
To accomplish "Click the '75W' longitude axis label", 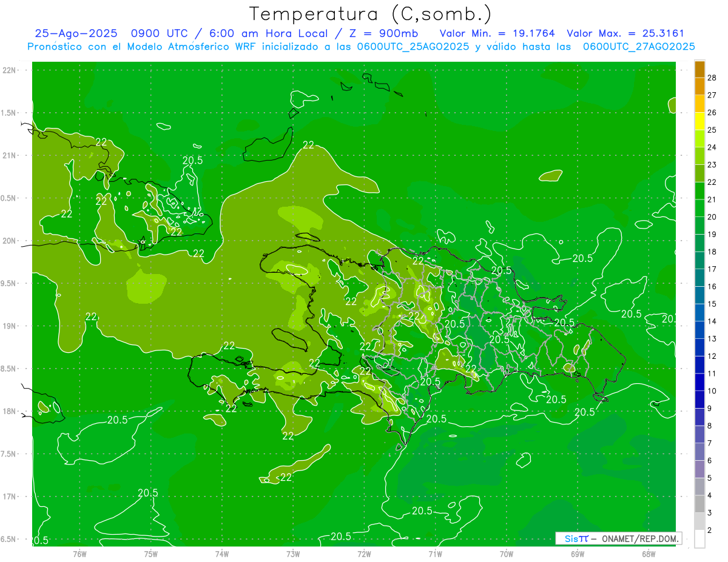I will (151, 554).
